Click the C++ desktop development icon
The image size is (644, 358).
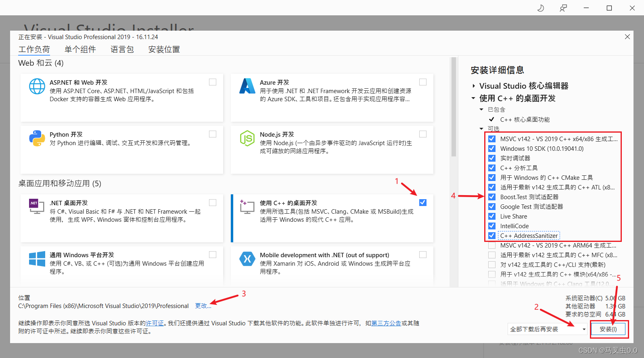(247, 206)
